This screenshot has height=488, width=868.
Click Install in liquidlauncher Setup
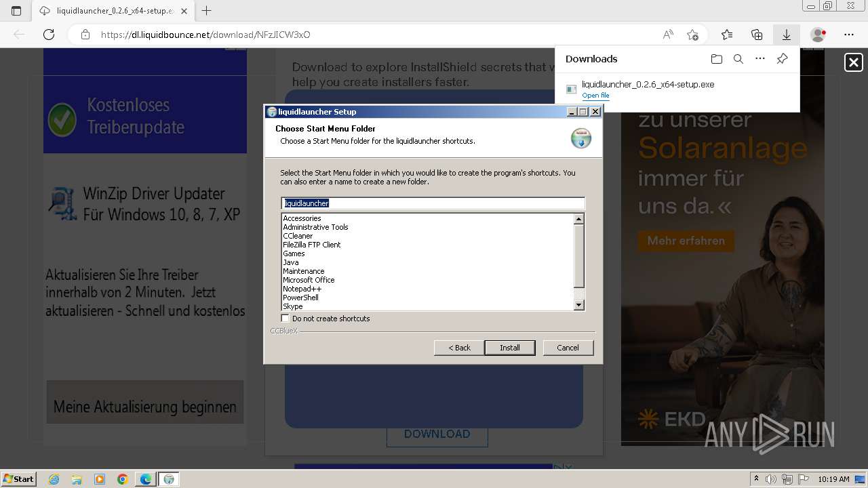coord(510,348)
